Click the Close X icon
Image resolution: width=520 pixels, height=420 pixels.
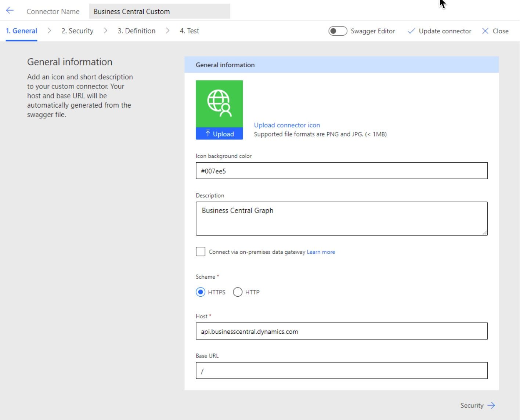[x=485, y=31]
